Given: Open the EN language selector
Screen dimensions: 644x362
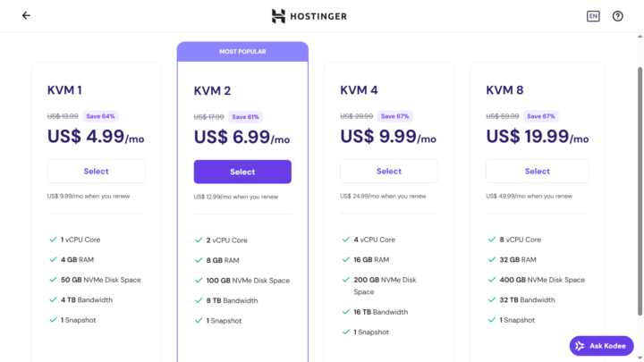Looking at the screenshot, I should [x=593, y=16].
